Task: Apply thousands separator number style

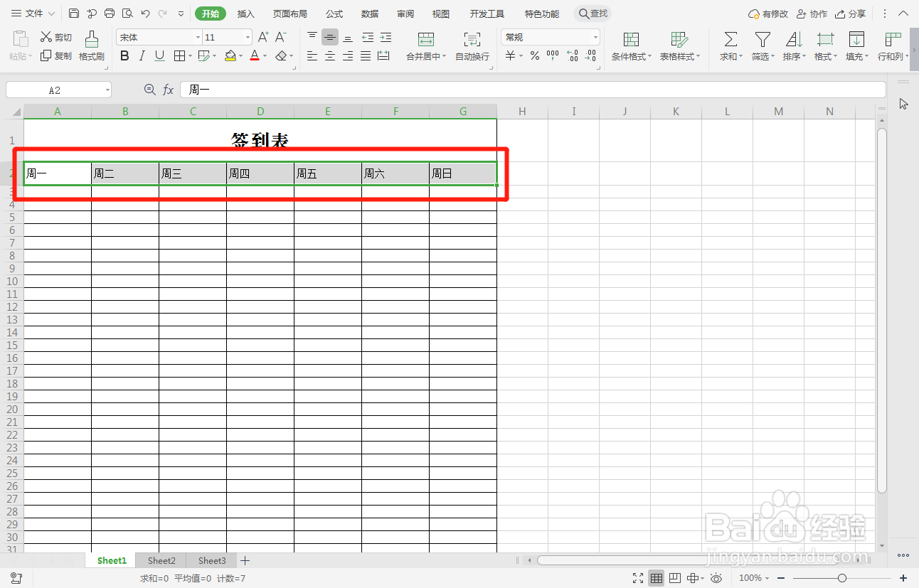Action: (553, 55)
